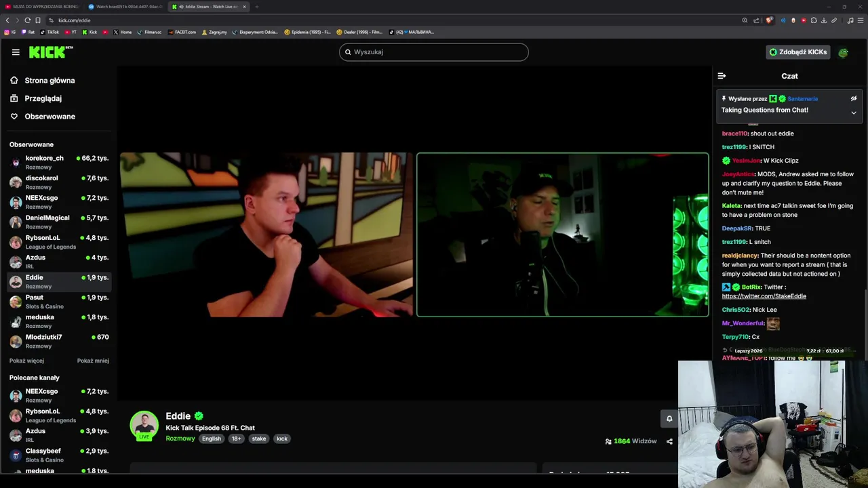This screenshot has height=488, width=868.
Task: Click the browser back button
Action: 7,20
